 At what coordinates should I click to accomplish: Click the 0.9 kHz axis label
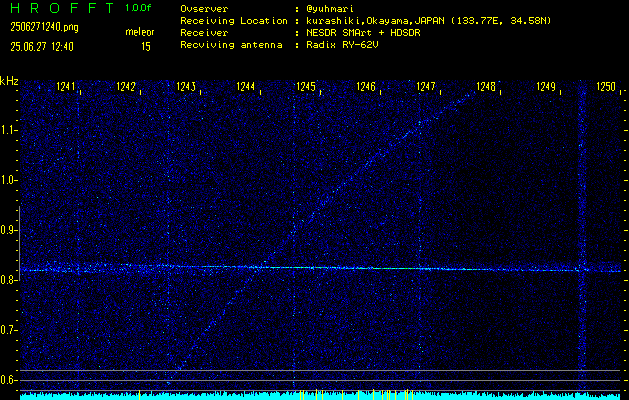(x=8, y=230)
